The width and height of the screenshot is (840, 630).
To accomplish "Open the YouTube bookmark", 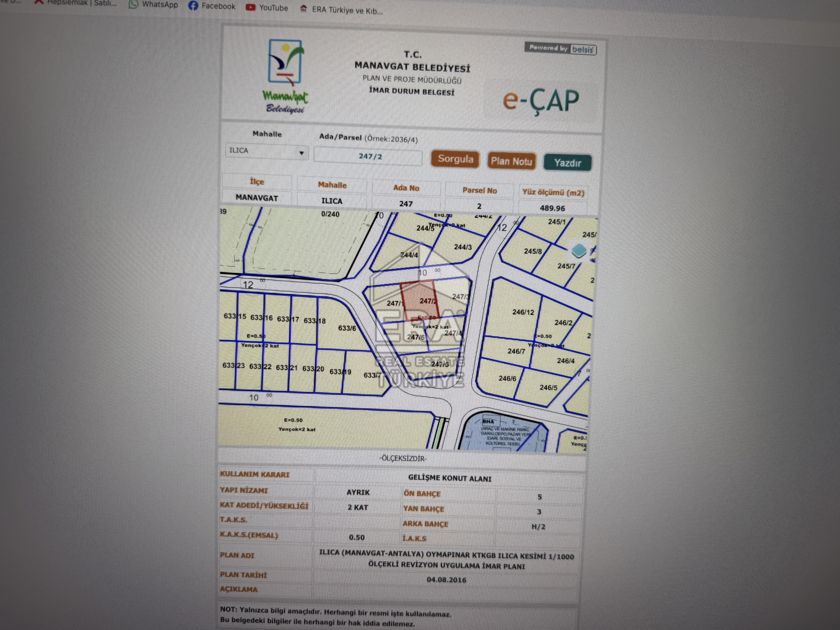I will pos(267,8).
